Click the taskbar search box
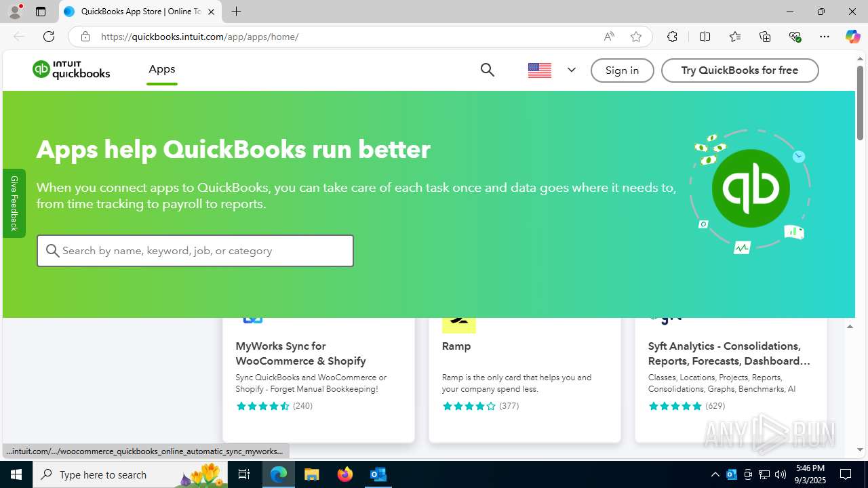 [x=131, y=474]
